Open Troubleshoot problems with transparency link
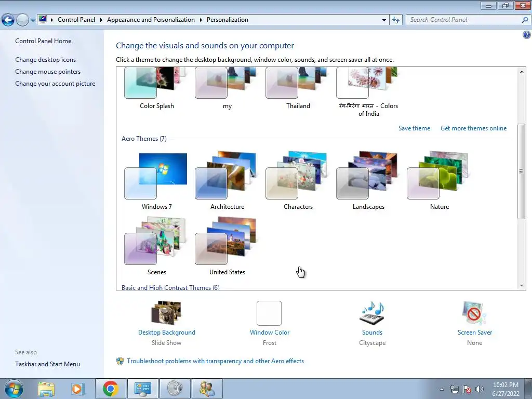This screenshot has width=532, height=399. [216, 361]
